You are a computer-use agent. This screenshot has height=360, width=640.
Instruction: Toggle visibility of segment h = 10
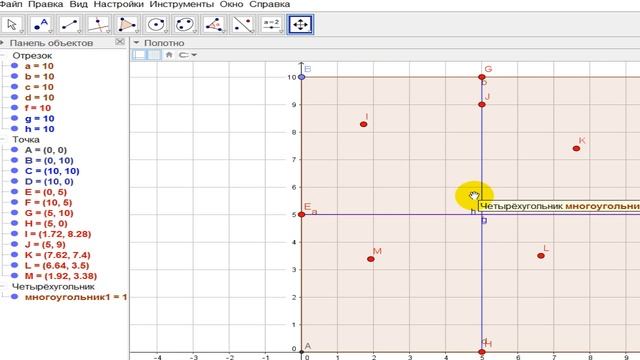coord(15,129)
